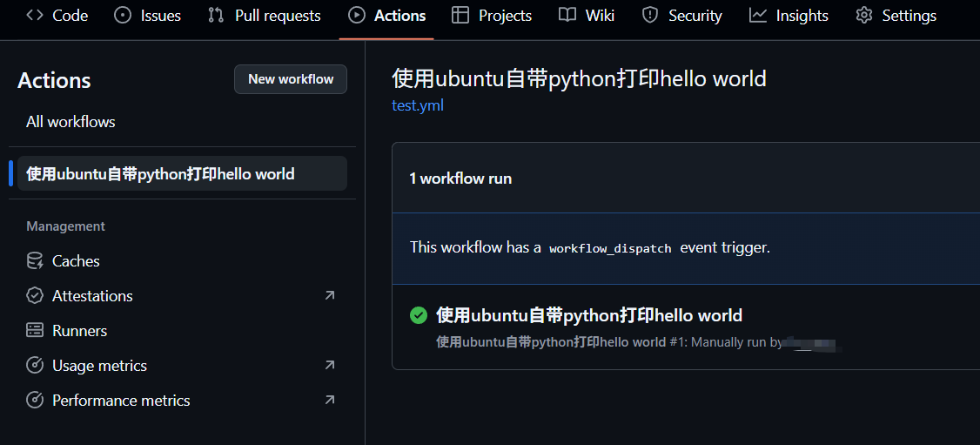980x445 pixels.
Task: Click the Actions sidebar heading
Action: pos(54,81)
